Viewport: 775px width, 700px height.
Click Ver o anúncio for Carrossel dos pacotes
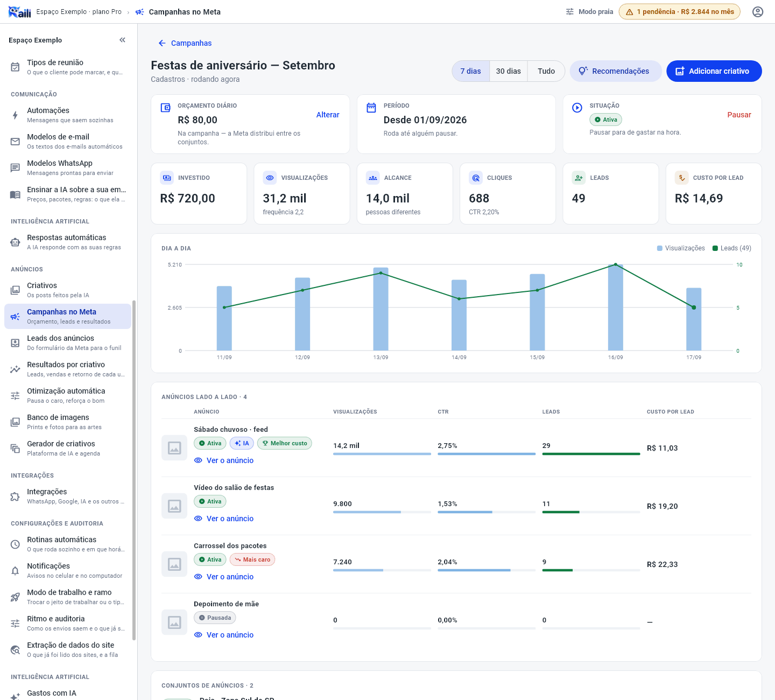(x=224, y=577)
